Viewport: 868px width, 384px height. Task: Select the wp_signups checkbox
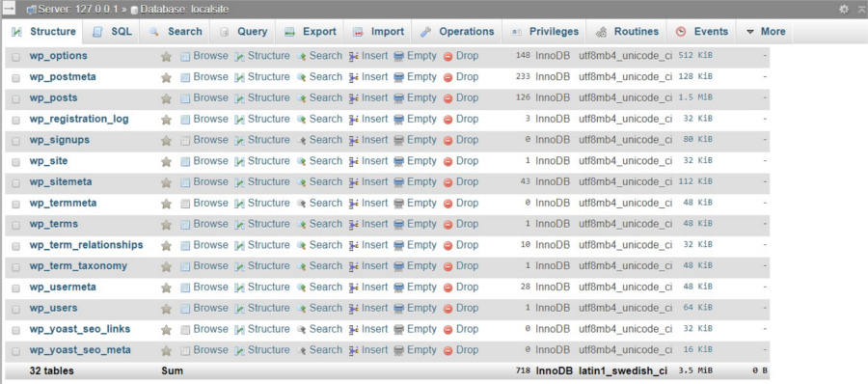click(16, 141)
